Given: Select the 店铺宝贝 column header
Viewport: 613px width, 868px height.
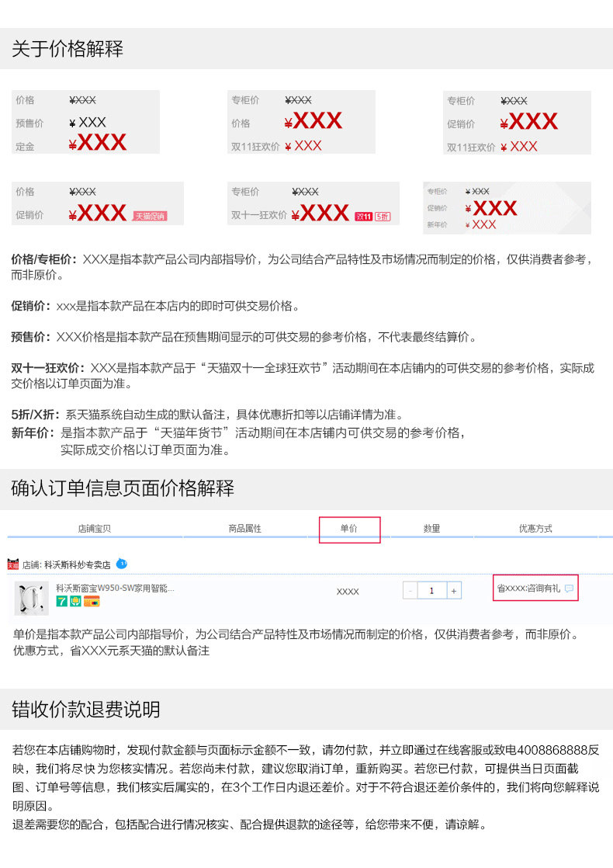Looking at the screenshot, I should click(x=95, y=529).
